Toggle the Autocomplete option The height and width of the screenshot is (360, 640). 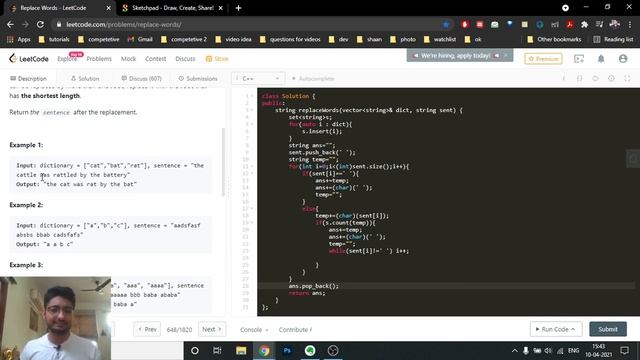coord(313,78)
